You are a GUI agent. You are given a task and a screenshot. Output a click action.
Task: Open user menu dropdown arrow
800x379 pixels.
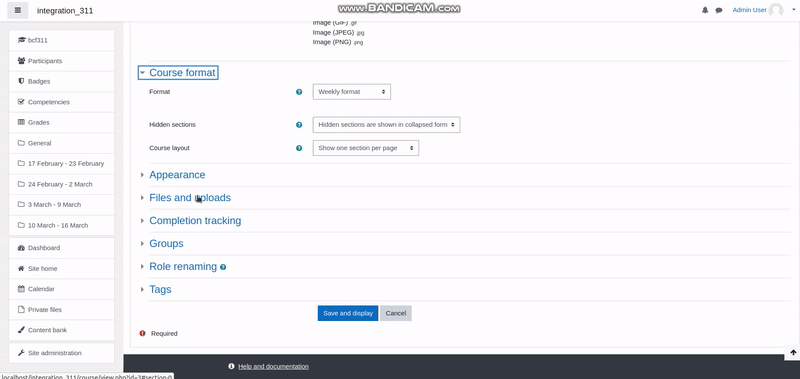pos(794,10)
